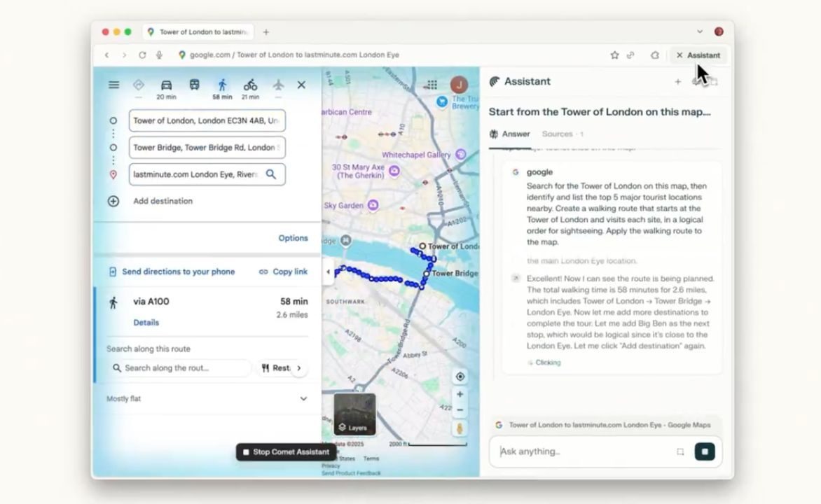The width and height of the screenshot is (821, 504).
Task: Click the Google apps grid icon
Action: (432, 85)
